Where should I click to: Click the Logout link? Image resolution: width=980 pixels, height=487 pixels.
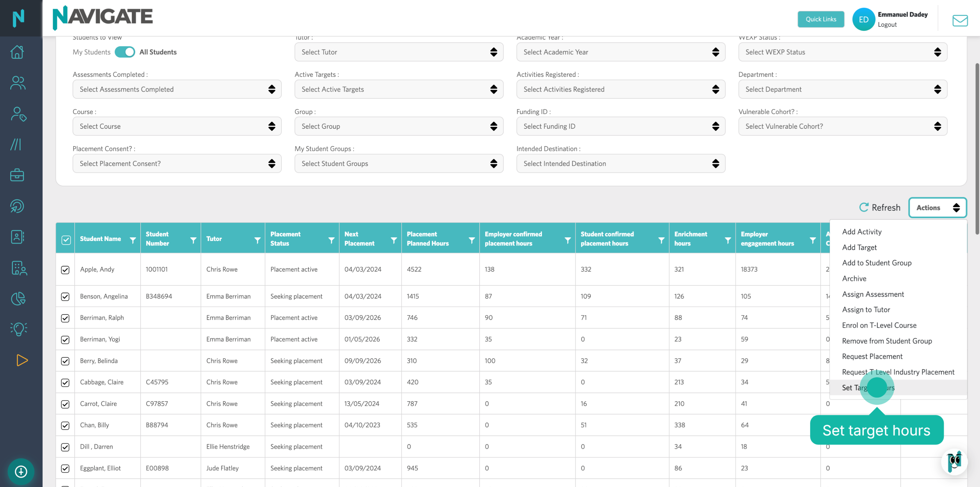[887, 25]
